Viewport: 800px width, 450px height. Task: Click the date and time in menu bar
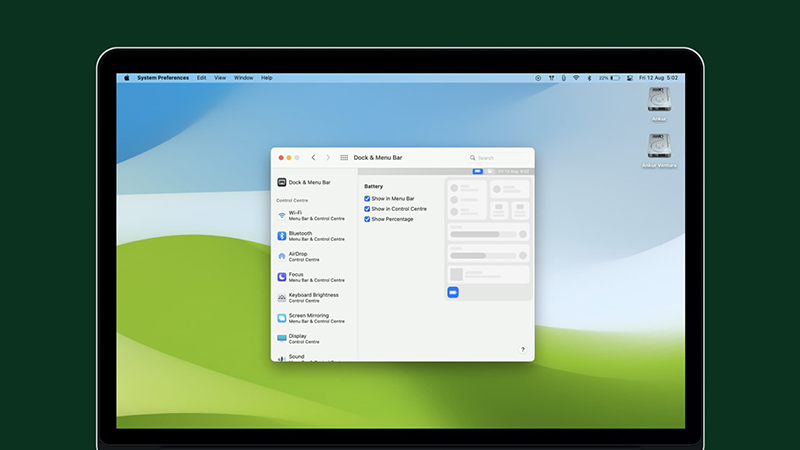(658, 78)
